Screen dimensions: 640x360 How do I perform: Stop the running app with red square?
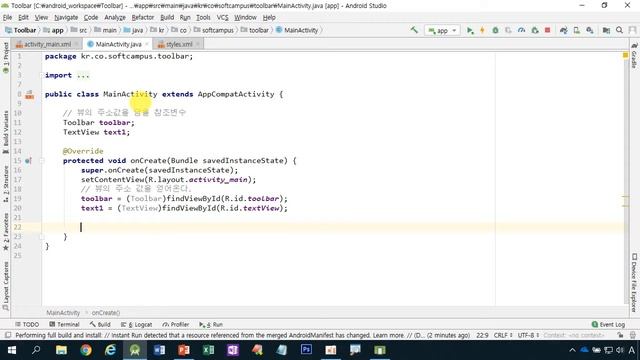(x=547, y=30)
